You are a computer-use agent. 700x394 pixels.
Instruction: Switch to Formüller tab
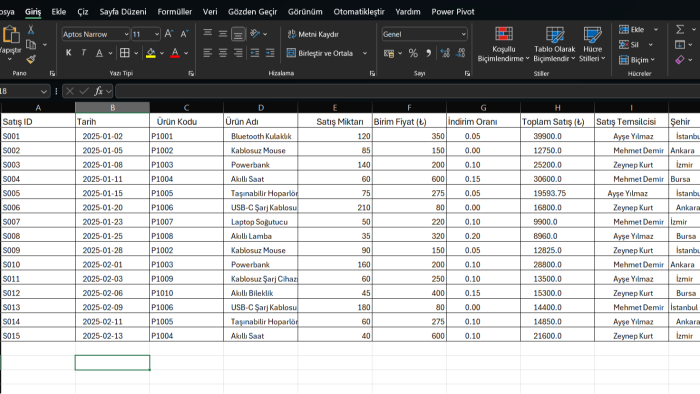click(175, 12)
